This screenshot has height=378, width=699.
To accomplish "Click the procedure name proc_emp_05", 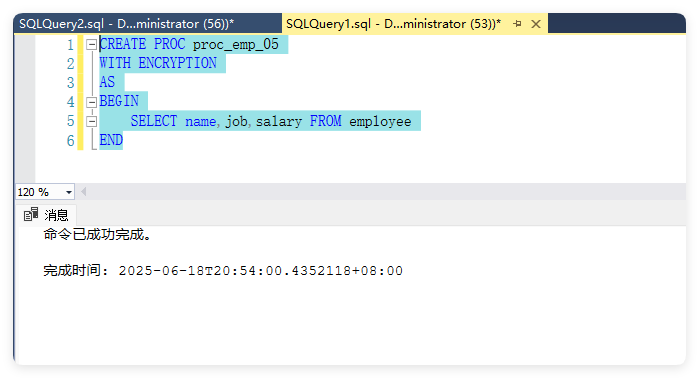I will pos(235,44).
